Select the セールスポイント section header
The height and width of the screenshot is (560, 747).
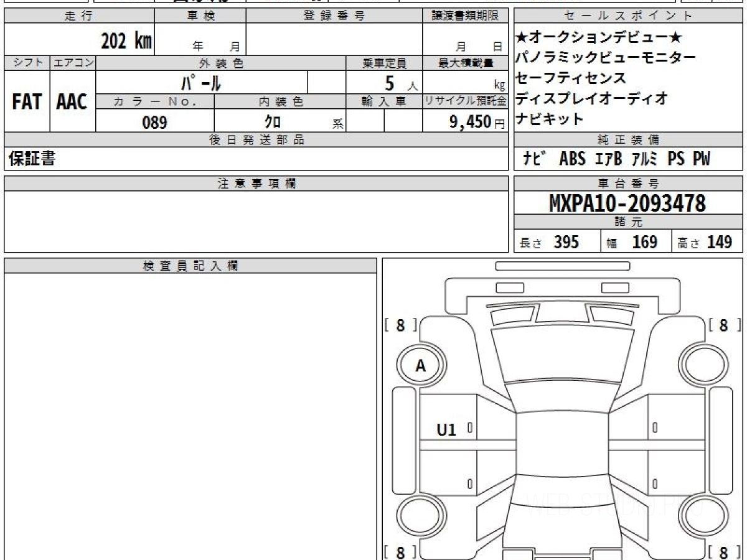pyautogui.click(x=629, y=17)
